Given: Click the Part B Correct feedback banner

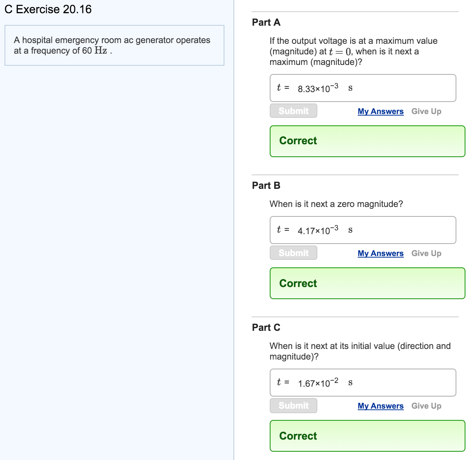Looking at the screenshot, I should tap(367, 283).
